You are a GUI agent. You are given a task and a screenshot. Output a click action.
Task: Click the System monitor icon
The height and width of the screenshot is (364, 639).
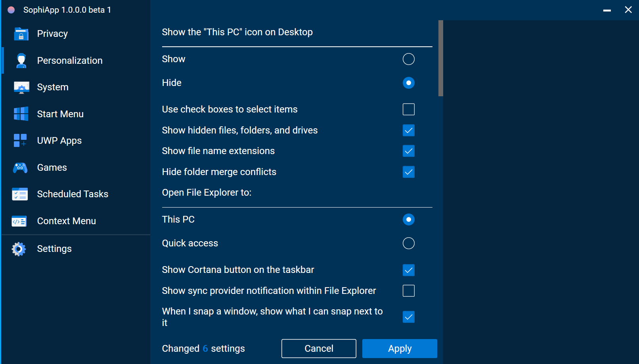click(21, 87)
